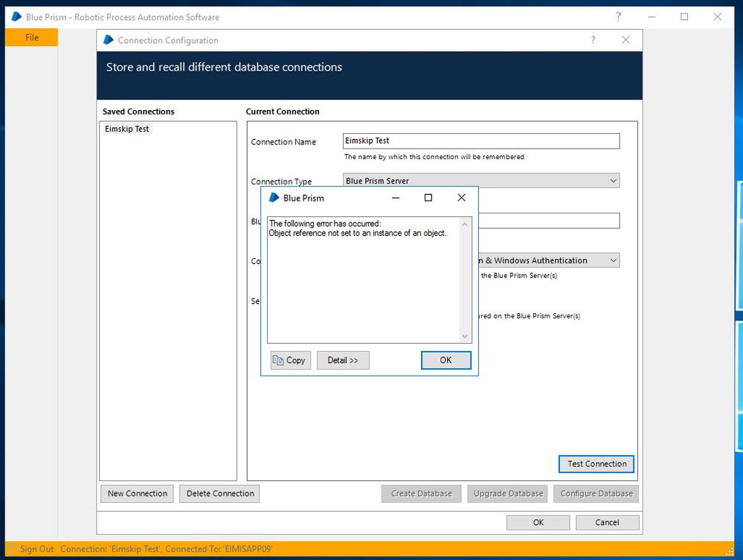Screen dimensions: 743x560
Task: Expand error details with Detail >>
Action: coord(343,360)
